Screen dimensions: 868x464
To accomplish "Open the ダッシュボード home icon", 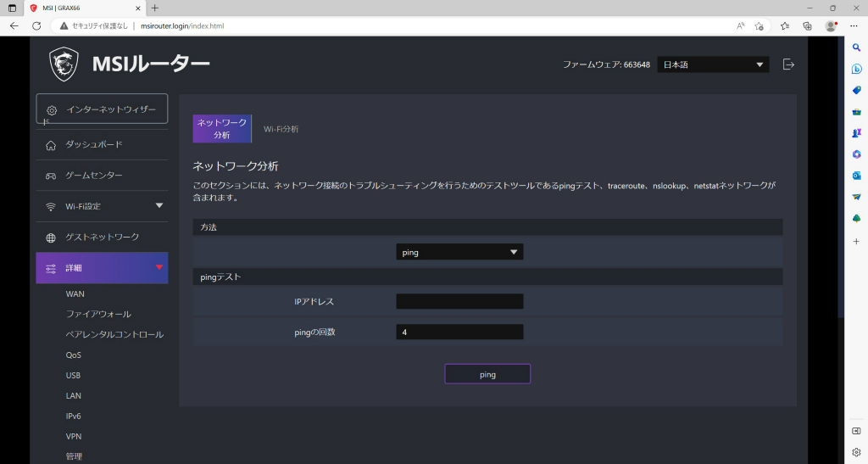I will click(51, 145).
